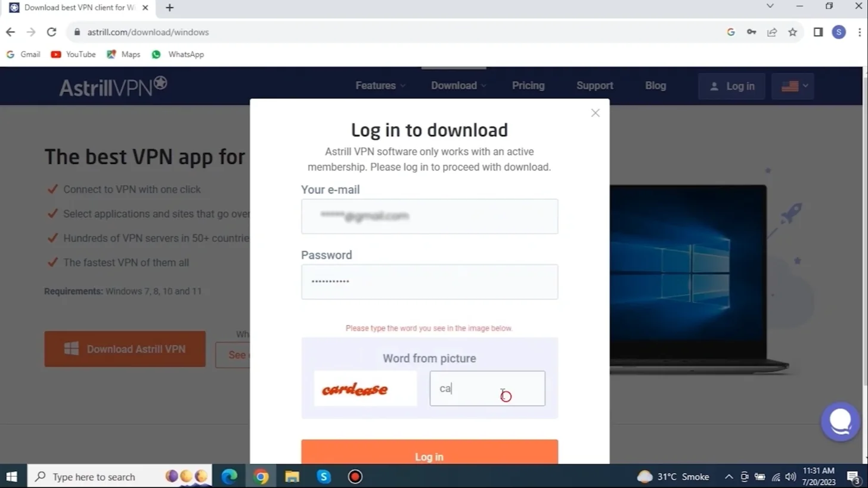Bookmark this page with the star
Screen dimensions: 868x488
792,32
